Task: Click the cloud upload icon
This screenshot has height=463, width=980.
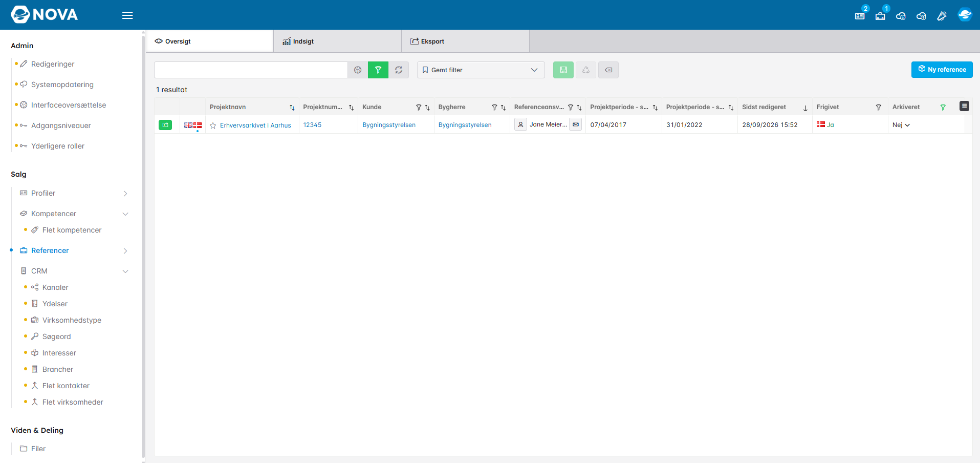Action: tap(921, 16)
